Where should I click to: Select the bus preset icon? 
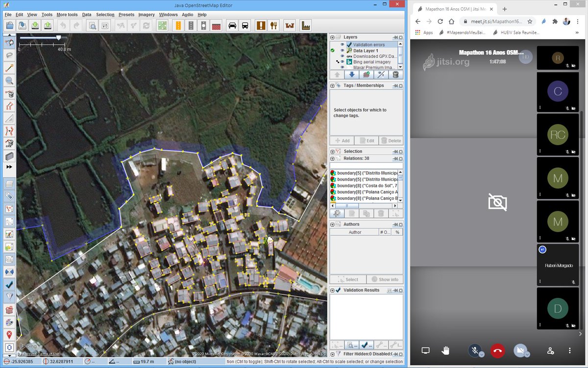[245, 26]
